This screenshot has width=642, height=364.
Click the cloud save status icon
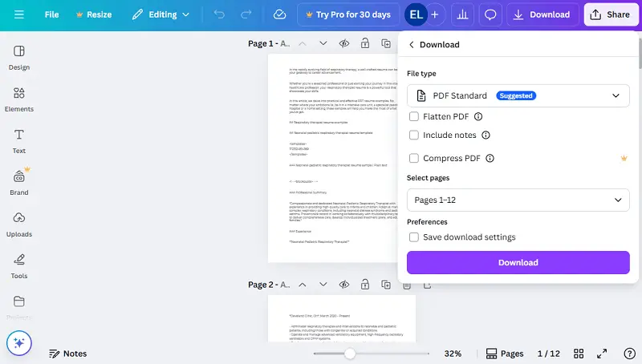coord(279,14)
